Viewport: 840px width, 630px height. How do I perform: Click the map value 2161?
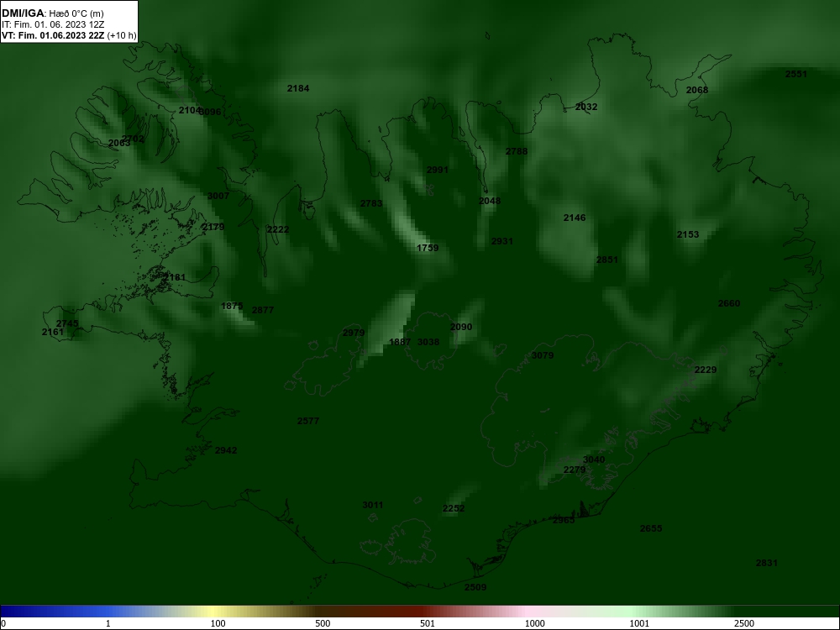(x=52, y=332)
